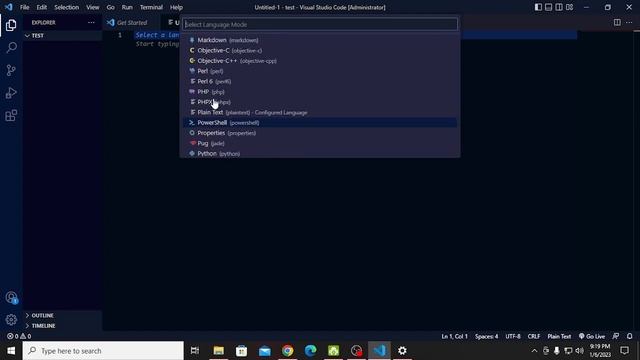640x360 pixels.
Task: Select Python language mode
Action: (320, 153)
